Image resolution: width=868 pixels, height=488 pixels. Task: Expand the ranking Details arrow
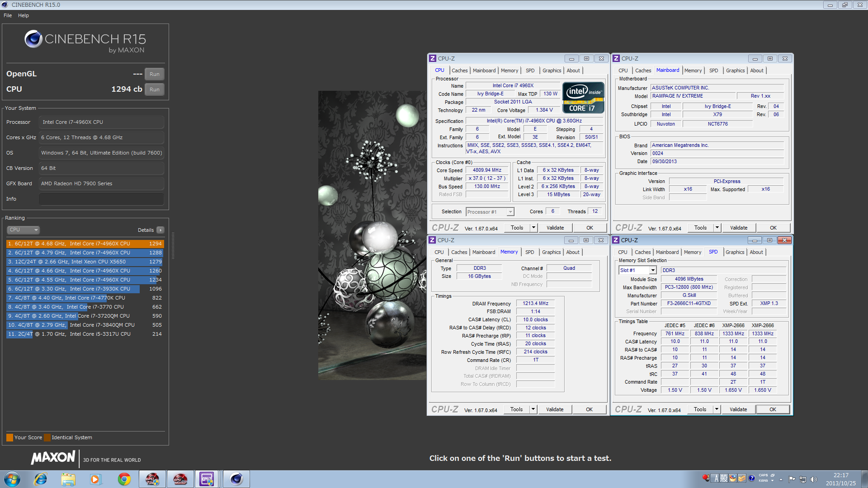coord(160,230)
